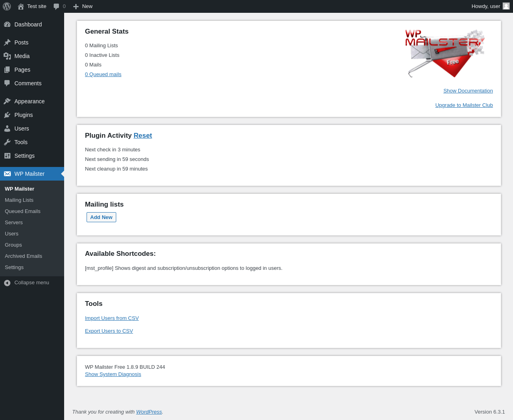Open the main Settings menu
The width and height of the screenshot is (513, 420).
32,156
